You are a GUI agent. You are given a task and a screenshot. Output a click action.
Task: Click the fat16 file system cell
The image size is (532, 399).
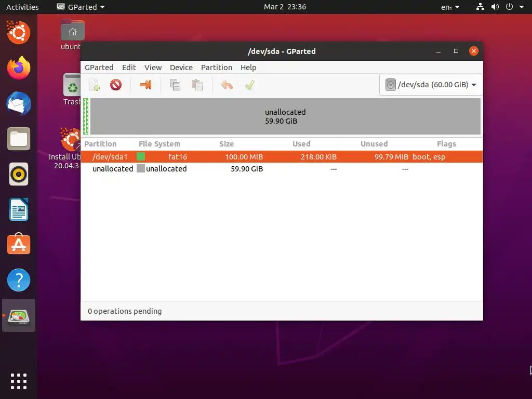coord(178,157)
